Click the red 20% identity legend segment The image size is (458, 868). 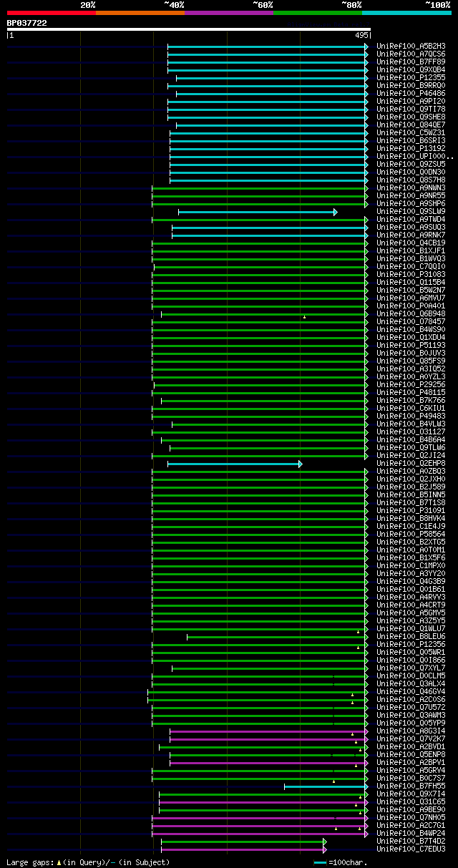click(x=51, y=12)
